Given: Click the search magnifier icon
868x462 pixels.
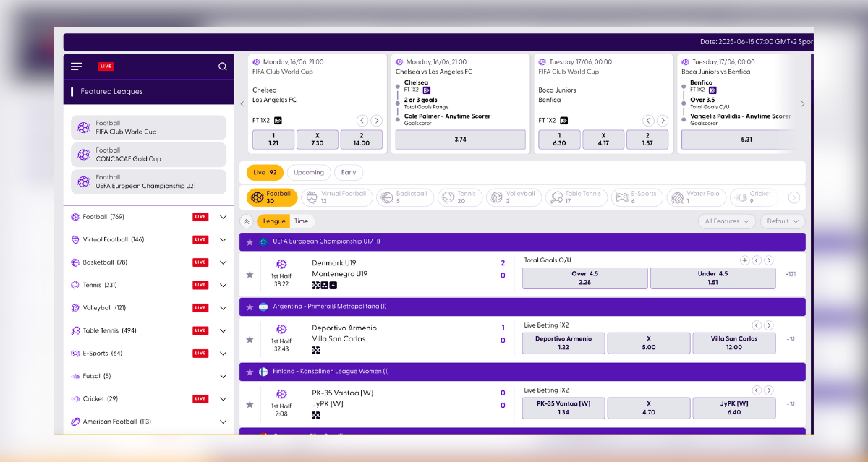Looking at the screenshot, I should click(x=223, y=67).
